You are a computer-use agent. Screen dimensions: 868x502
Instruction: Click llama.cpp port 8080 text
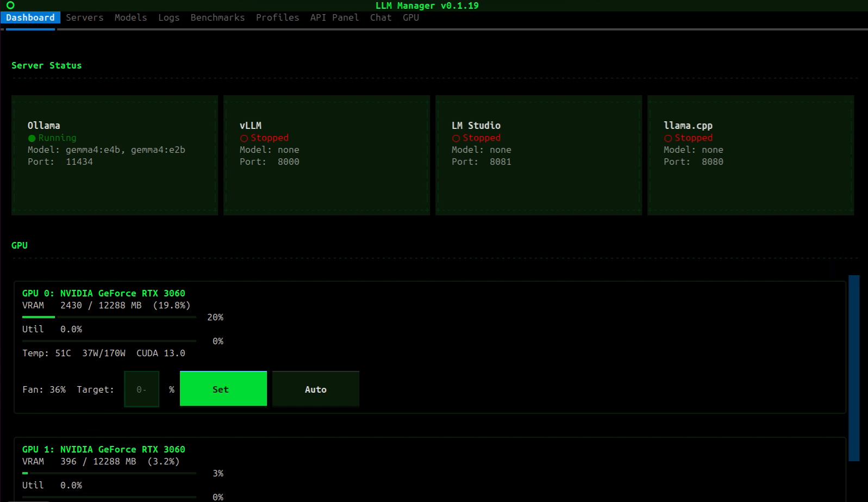point(713,162)
